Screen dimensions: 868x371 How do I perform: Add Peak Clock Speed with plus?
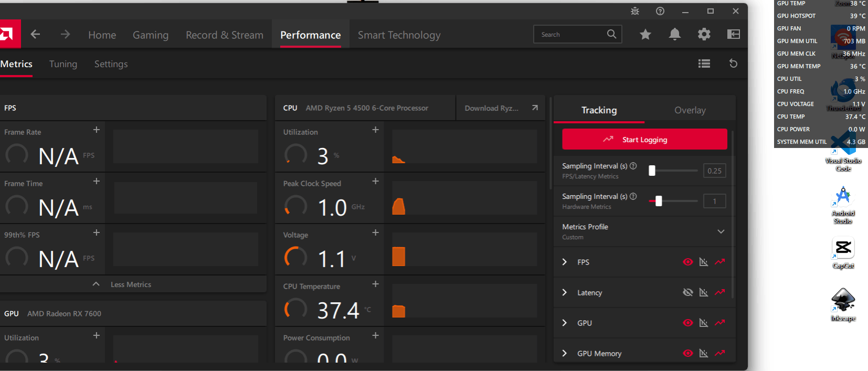tap(376, 181)
